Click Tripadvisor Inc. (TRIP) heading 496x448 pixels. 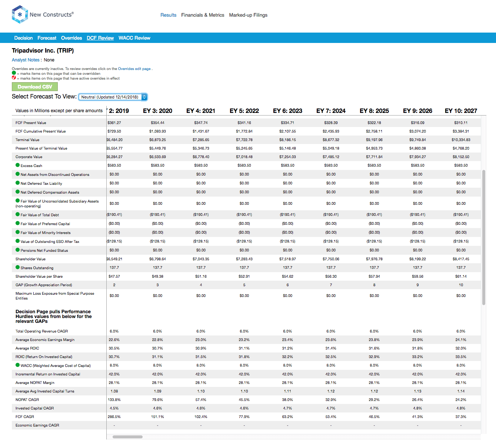pyautogui.click(x=43, y=51)
